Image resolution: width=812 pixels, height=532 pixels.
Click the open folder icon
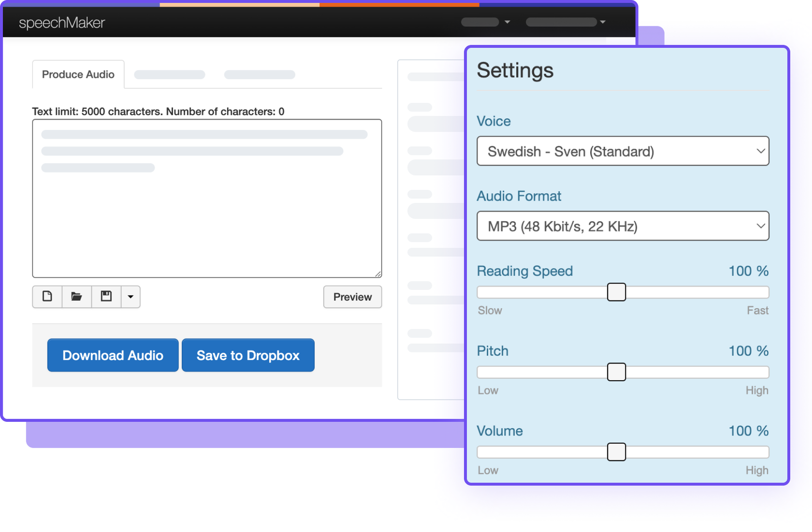(77, 296)
